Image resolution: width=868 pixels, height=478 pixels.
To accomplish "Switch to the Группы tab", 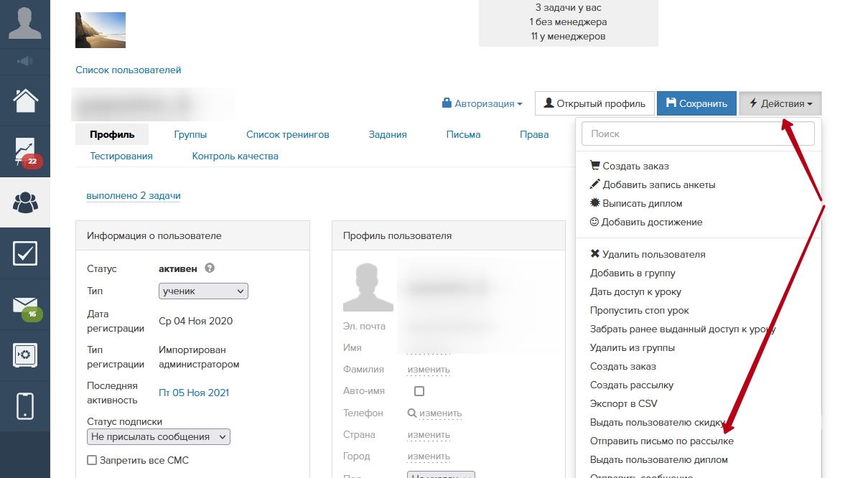I will [190, 134].
